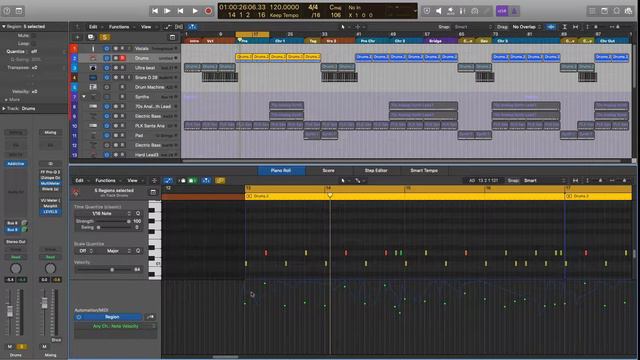The height and width of the screenshot is (360, 640).
Task: Switch to the Piano Roll tab
Action: 281,171
